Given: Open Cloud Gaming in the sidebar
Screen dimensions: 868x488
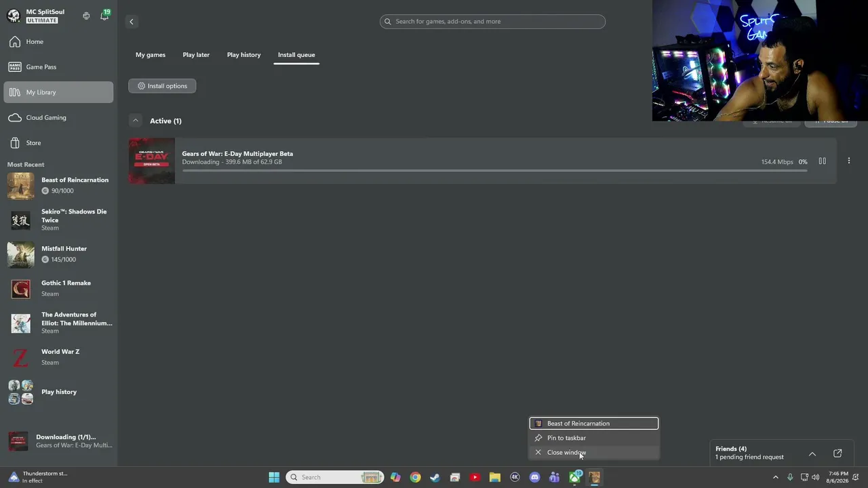Looking at the screenshot, I should click(58, 117).
